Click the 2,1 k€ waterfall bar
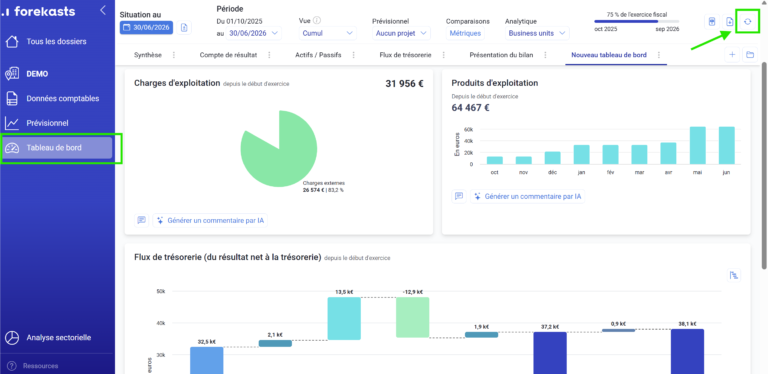The height and width of the screenshot is (374, 768). 275,344
